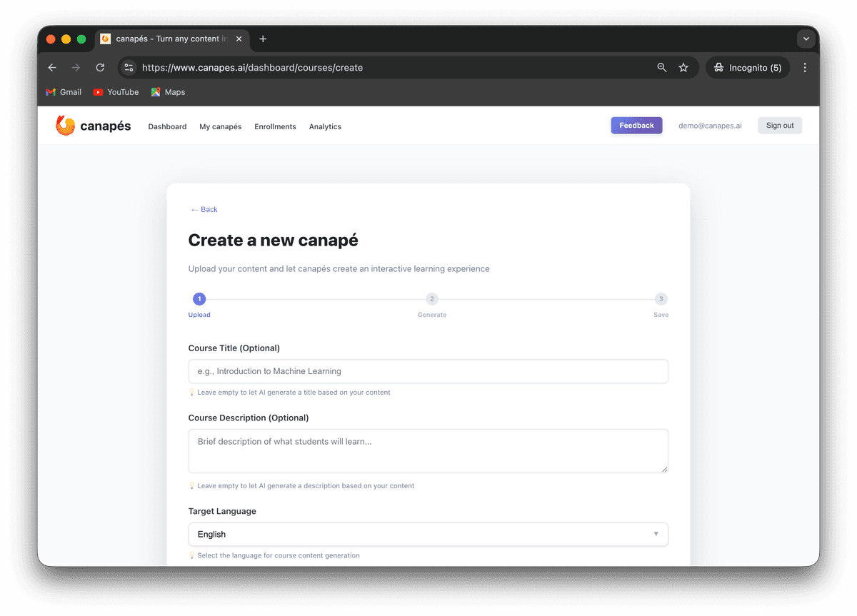Click the Course Title input field

tap(428, 371)
